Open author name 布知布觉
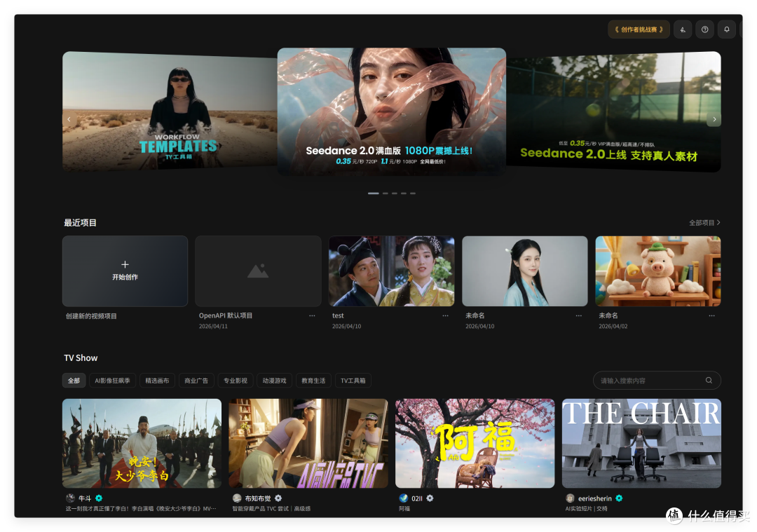The height and width of the screenshot is (532, 757). click(x=258, y=498)
